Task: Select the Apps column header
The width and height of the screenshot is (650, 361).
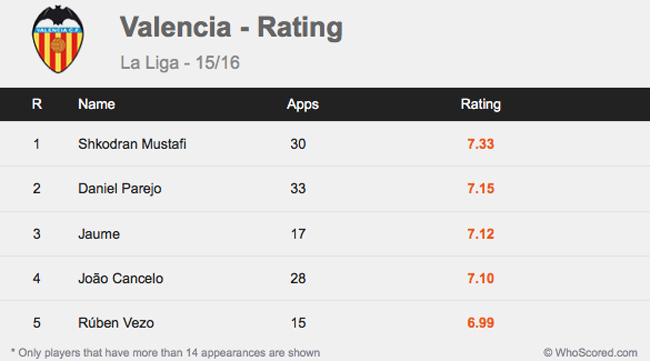Action: [x=303, y=104]
